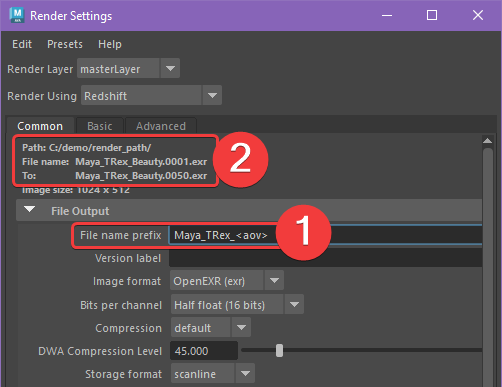Collapse the File Output section
This screenshot has height=387, width=502.
tap(30, 210)
